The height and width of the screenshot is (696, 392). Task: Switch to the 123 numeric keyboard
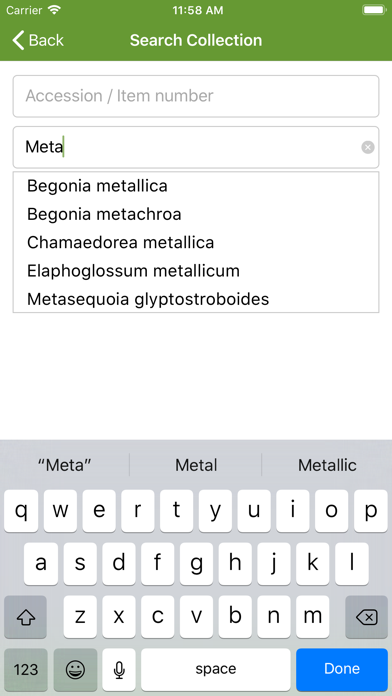(x=26, y=669)
